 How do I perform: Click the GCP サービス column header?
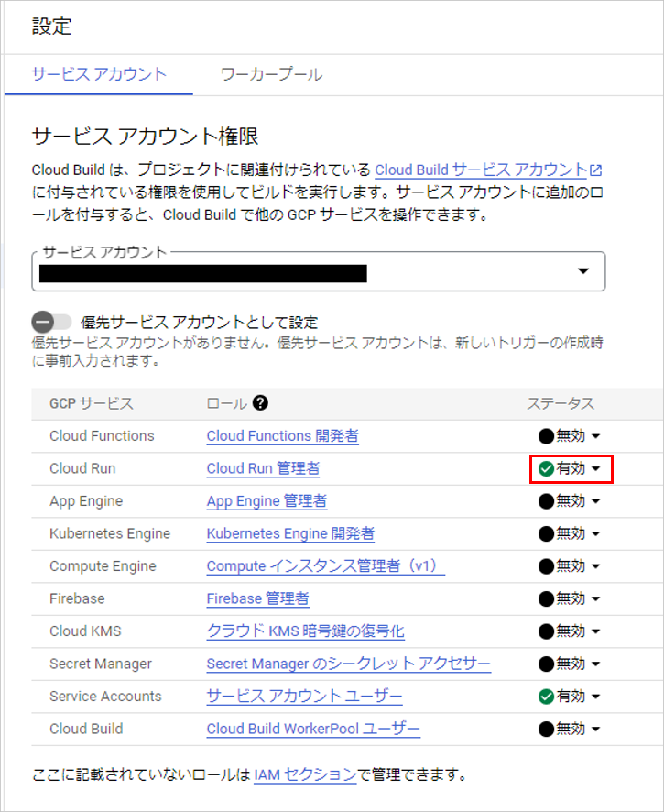tap(92, 403)
